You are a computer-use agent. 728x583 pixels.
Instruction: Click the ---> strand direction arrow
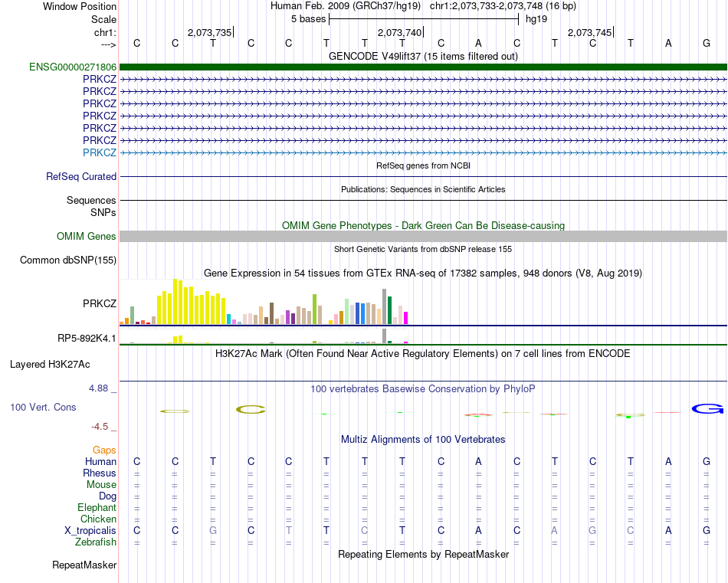point(109,44)
